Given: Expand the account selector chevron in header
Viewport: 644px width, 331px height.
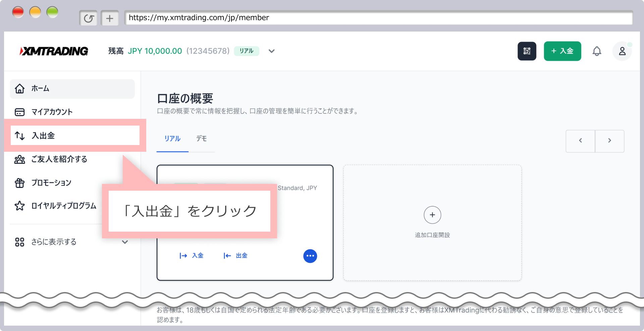Looking at the screenshot, I should [272, 51].
